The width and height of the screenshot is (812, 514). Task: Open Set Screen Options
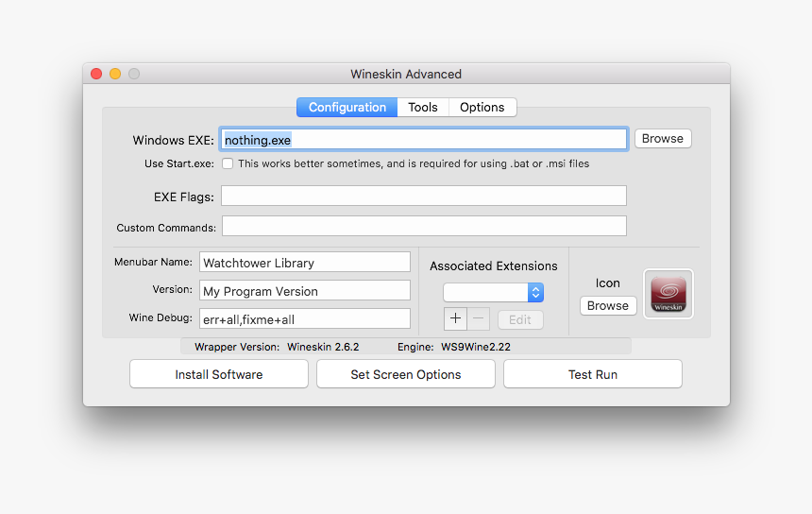coord(406,374)
